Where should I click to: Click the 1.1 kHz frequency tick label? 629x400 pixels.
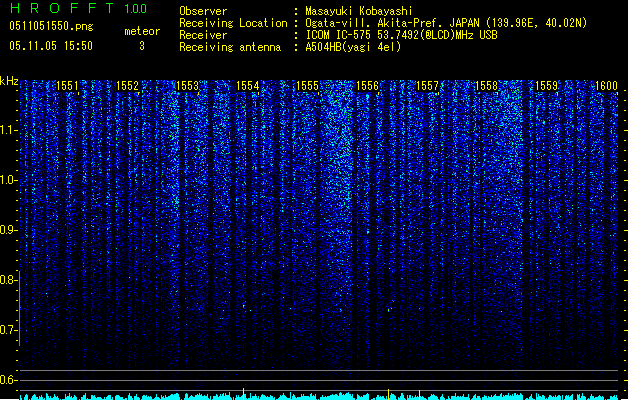[7, 130]
